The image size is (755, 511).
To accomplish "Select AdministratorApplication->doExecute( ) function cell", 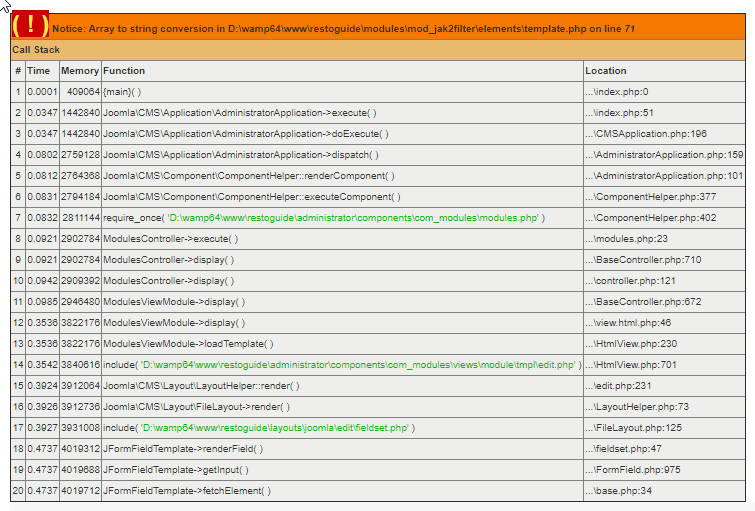I will [x=342, y=134].
